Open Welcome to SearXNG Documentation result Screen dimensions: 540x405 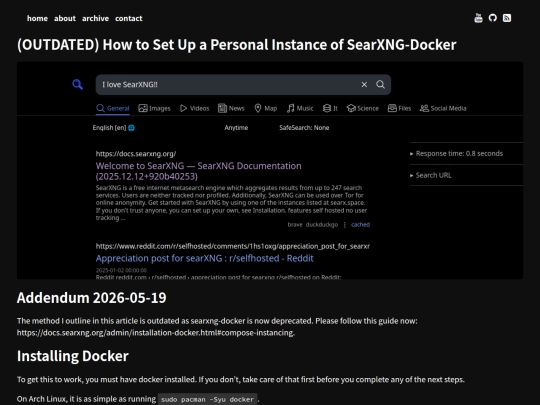(198, 171)
